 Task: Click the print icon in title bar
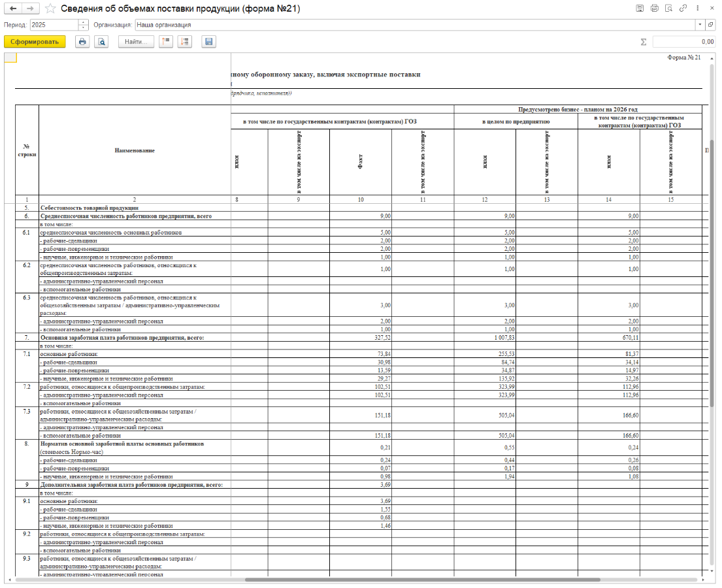click(x=654, y=8)
